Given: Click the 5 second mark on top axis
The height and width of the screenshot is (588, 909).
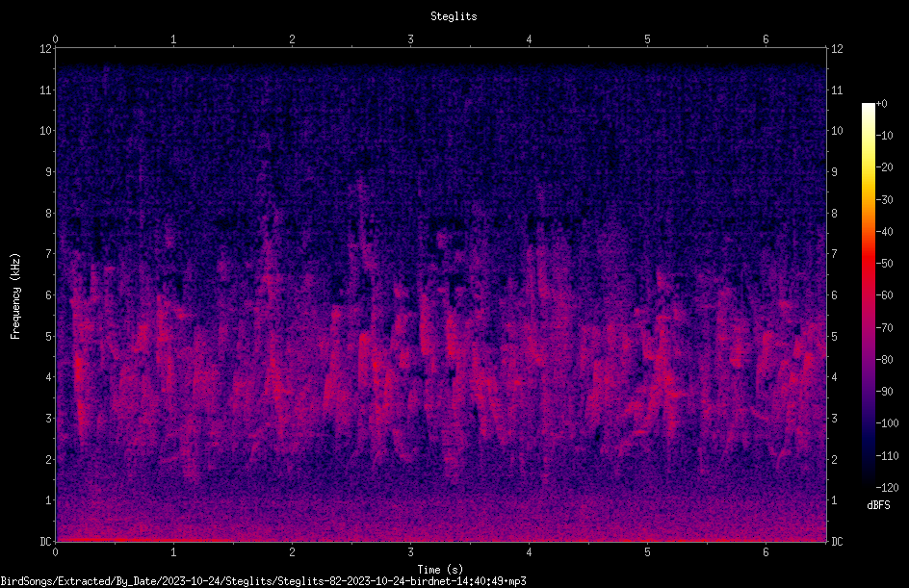Looking at the screenshot, I should [x=647, y=39].
